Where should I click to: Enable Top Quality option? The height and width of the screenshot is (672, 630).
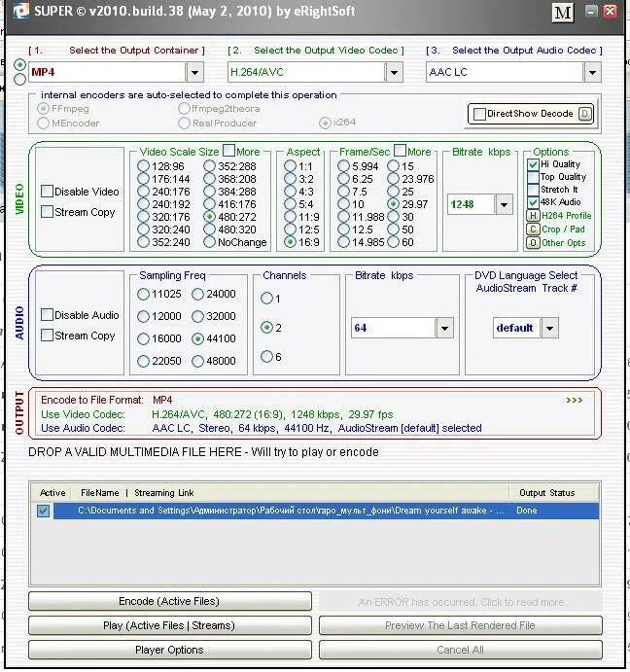click(x=533, y=177)
